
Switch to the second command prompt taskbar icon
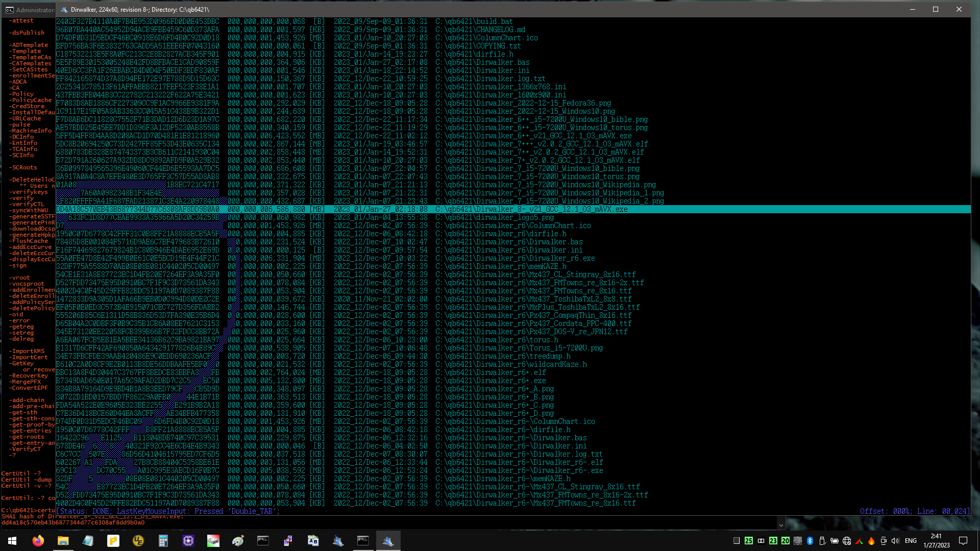[x=363, y=541]
